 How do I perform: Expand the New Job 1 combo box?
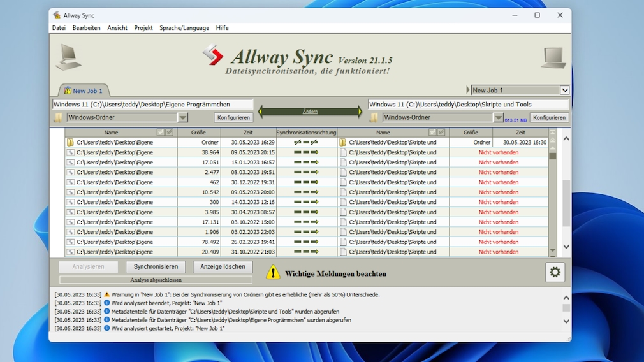564,90
